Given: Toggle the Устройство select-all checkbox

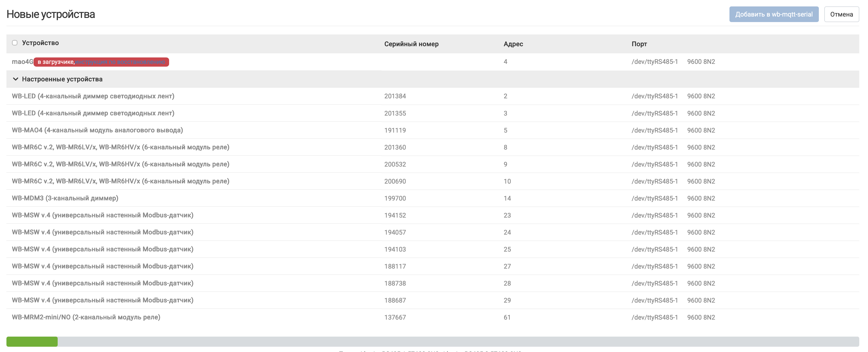Looking at the screenshot, I should tap(15, 43).
